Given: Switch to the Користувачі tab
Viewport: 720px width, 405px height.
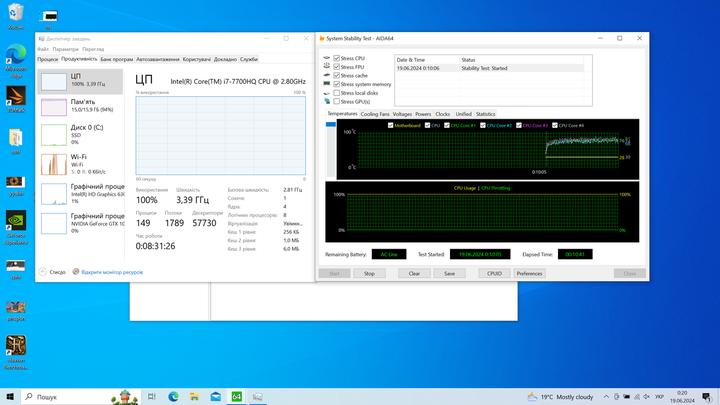Looking at the screenshot, I should (197, 59).
